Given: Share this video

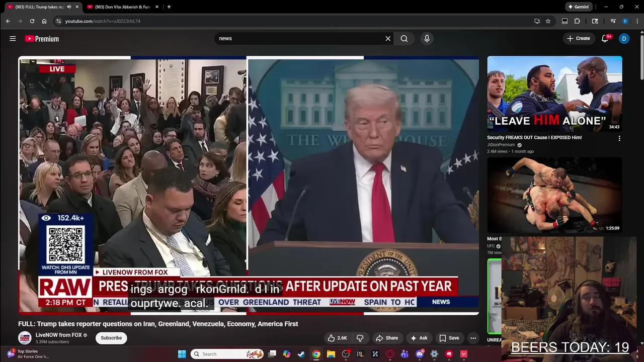Looking at the screenshot, I should pos(387,338).
